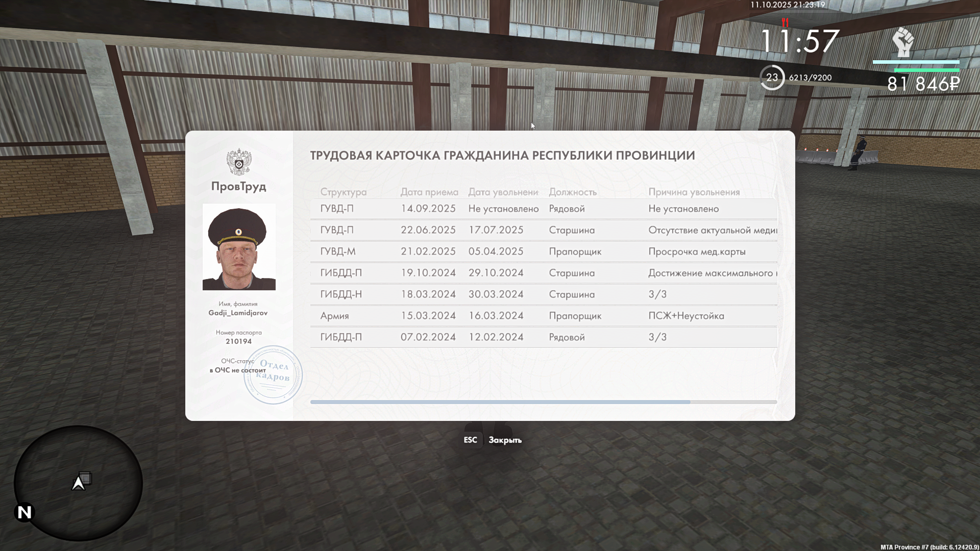980x551 pixels.
Task: Select the Армия employment record row
Action: point(543,316)
